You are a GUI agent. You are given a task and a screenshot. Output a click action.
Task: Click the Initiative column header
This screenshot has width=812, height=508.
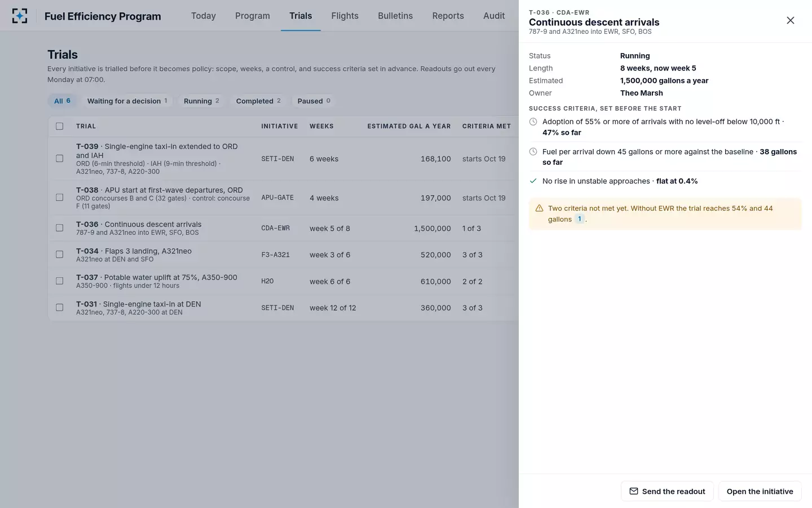[280, 126]
